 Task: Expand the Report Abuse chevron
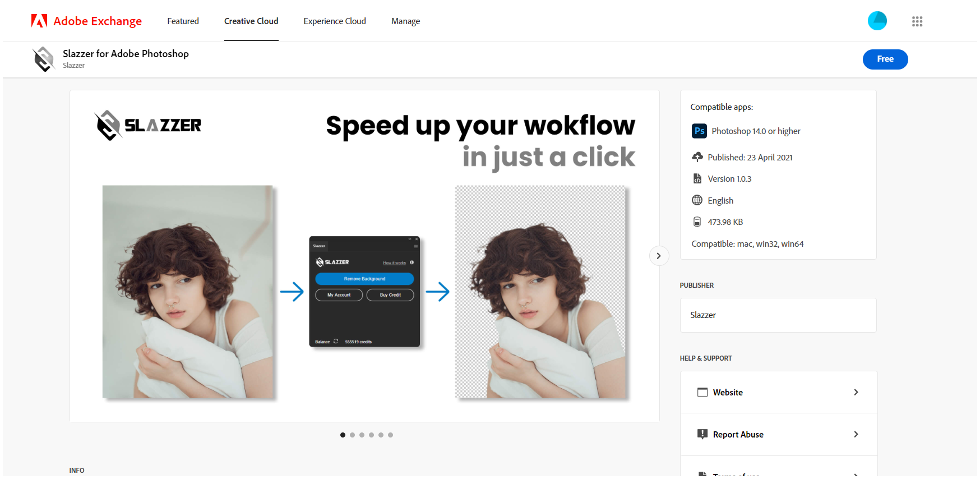tap(856, 434)
